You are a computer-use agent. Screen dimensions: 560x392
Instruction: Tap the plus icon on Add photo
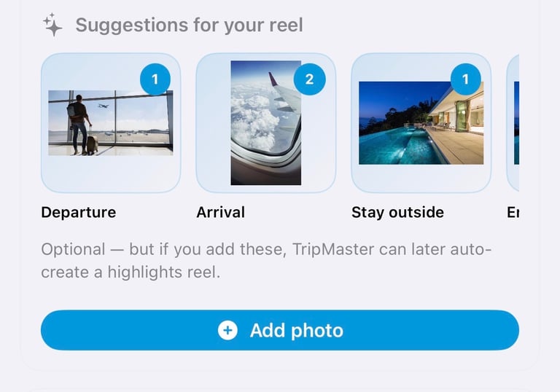pos(227,330)
